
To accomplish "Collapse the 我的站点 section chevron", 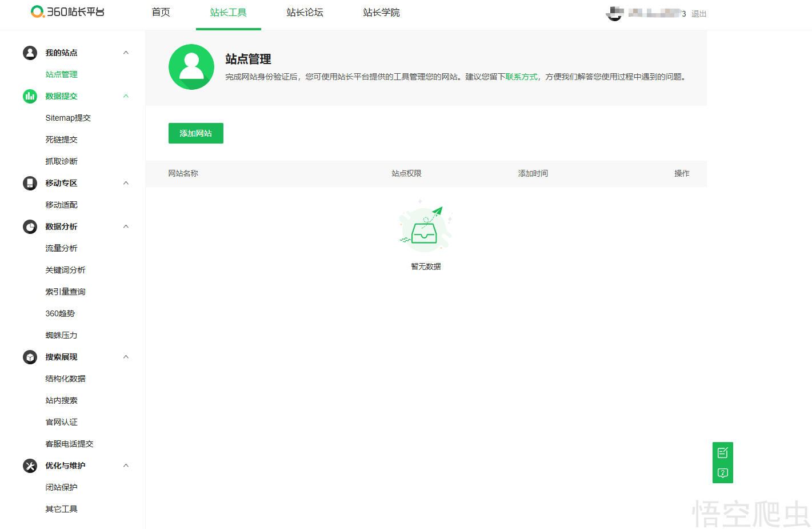I will [126, 53].
